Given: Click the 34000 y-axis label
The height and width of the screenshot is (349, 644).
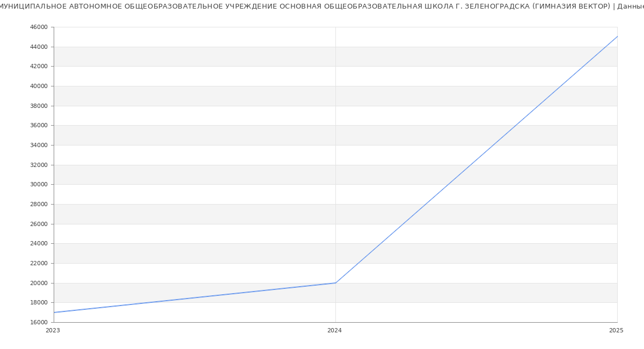Looking at the screenshot, I should coord(39,145).
